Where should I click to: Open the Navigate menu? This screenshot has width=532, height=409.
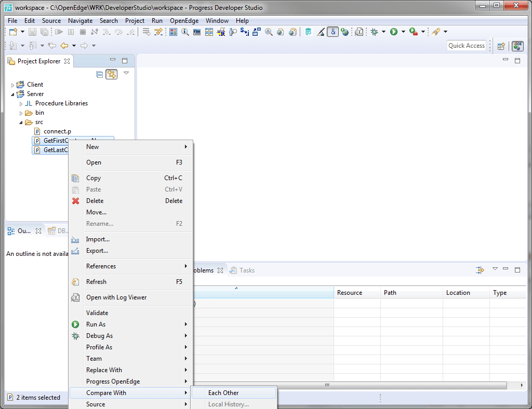(80, 21)
